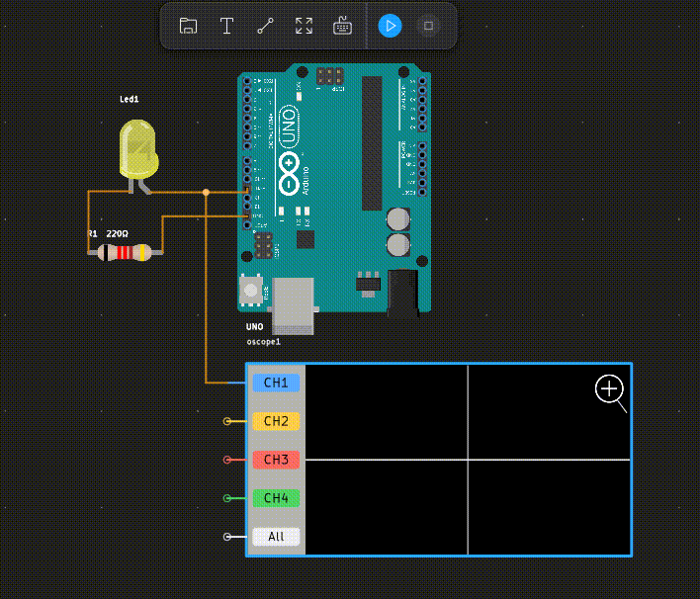The height and width of the screenshot is (599, 700).
Task: Select the 220Ω resistor value label
Action: [117, 234]
